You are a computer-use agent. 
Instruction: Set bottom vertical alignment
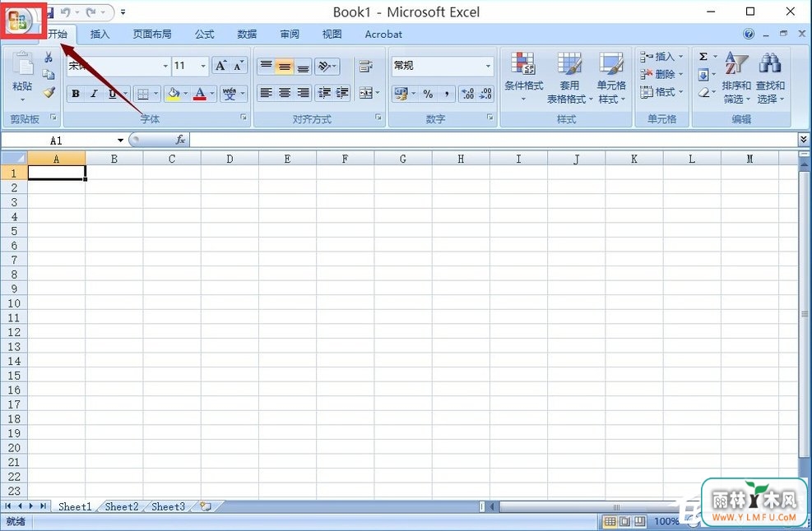click(x=303, y=66)
